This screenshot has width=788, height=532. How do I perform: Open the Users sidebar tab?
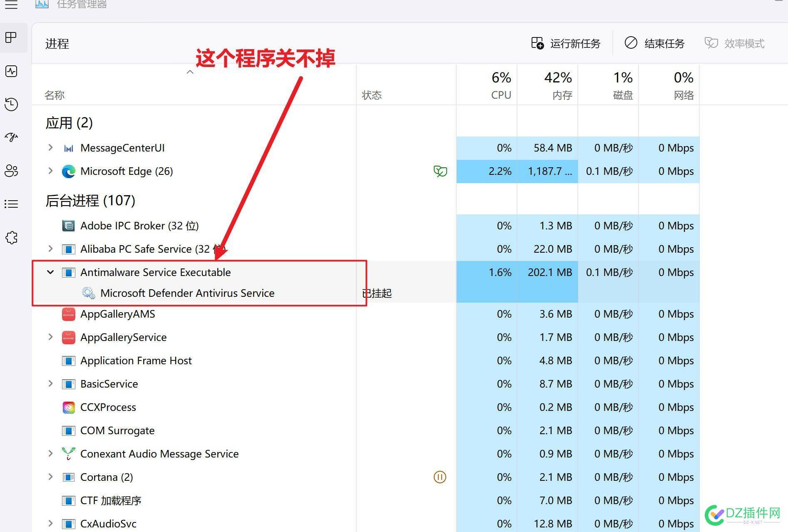pos(11,171)
